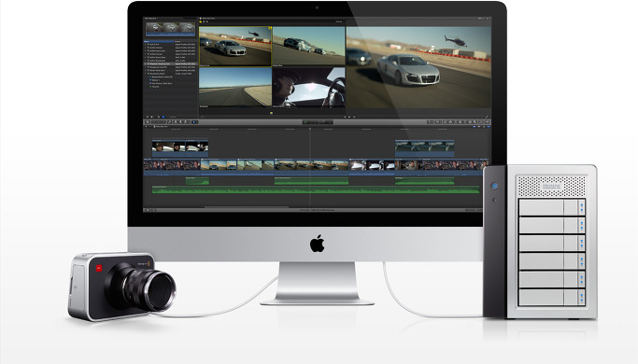Click the insert clip edit button
Image resolution: width=638 pixels, height=364 pixels.
pyautogui.click(x=180, y=122)
